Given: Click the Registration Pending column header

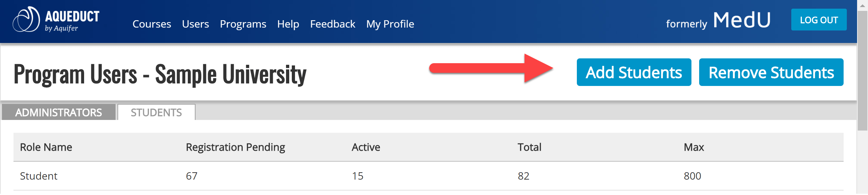Looking at the screenshot, I should pyautogui.click(x=235, y=148).
